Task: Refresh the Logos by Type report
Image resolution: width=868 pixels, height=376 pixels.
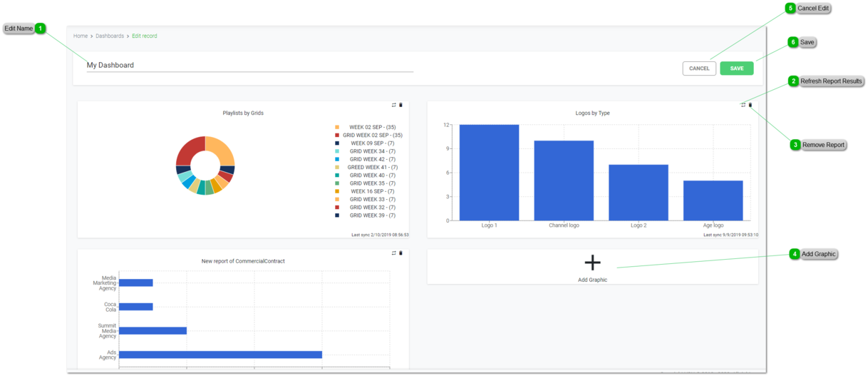Action: (x=743, y=105)
